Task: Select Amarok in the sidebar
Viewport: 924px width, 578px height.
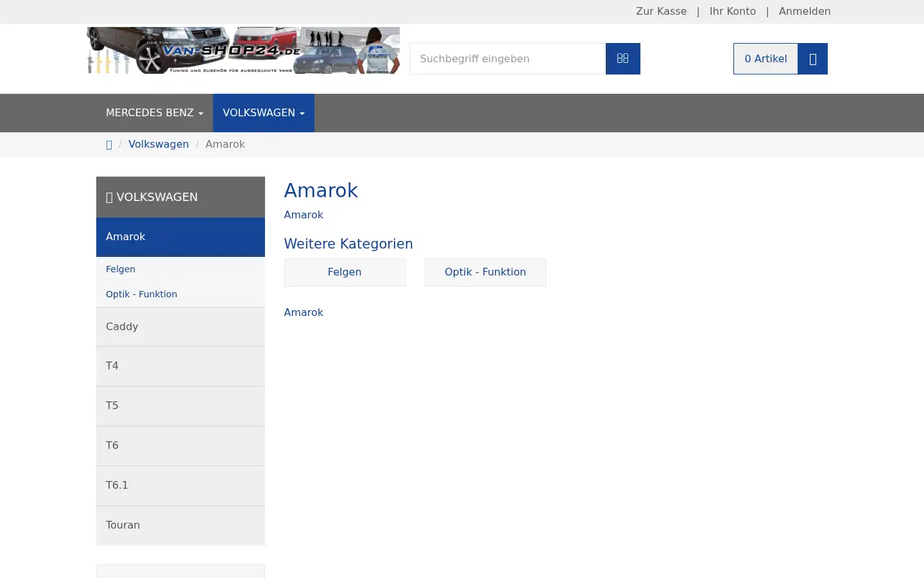Action: point(180,237)
